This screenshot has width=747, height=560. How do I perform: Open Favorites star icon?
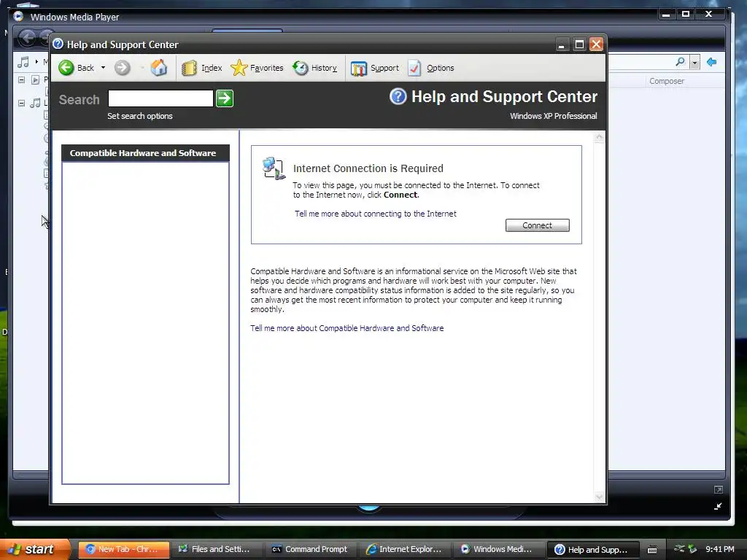pos(239,68)
